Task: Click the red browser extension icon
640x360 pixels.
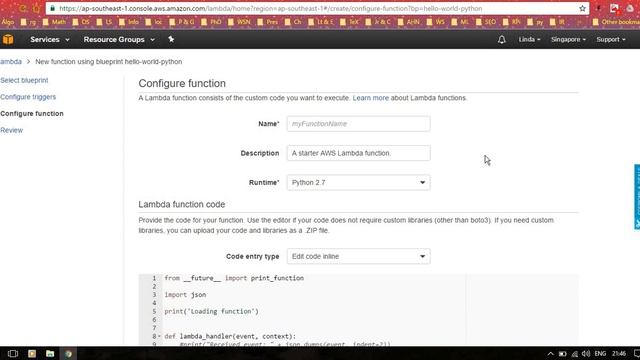Action: click(614, 9)
